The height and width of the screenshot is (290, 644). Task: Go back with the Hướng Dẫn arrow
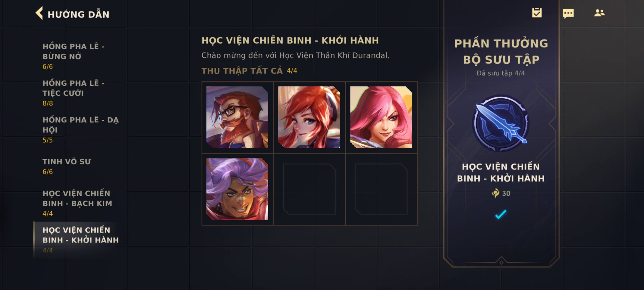(x=39, y=13)
